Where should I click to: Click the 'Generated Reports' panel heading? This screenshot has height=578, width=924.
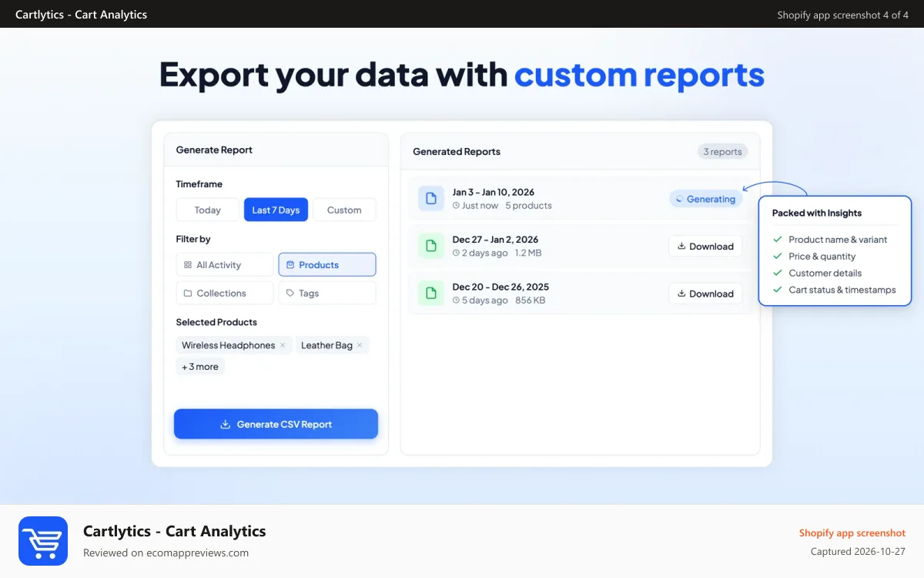click(457, 152)
